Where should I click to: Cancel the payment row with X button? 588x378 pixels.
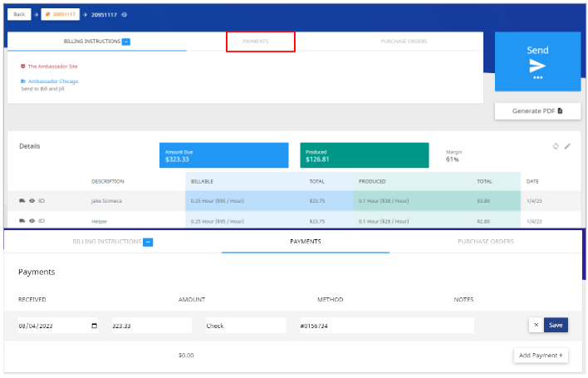[537, 325]
